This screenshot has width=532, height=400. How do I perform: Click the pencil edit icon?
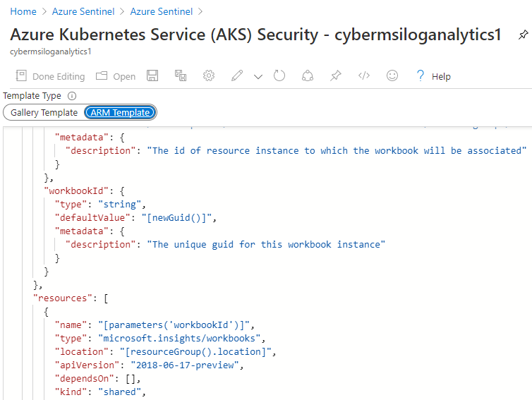click(x=237, y=75)
